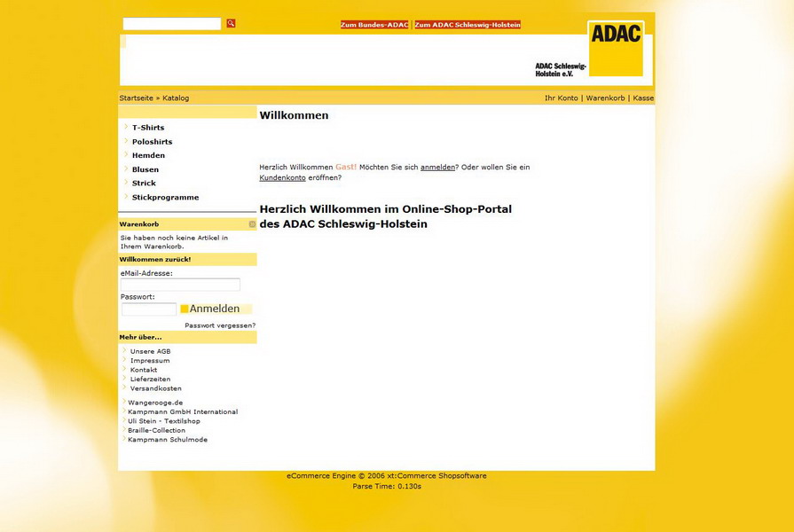Open the Impressum page
The width and height of the screenshot is (794, 532).
[150, 360]
